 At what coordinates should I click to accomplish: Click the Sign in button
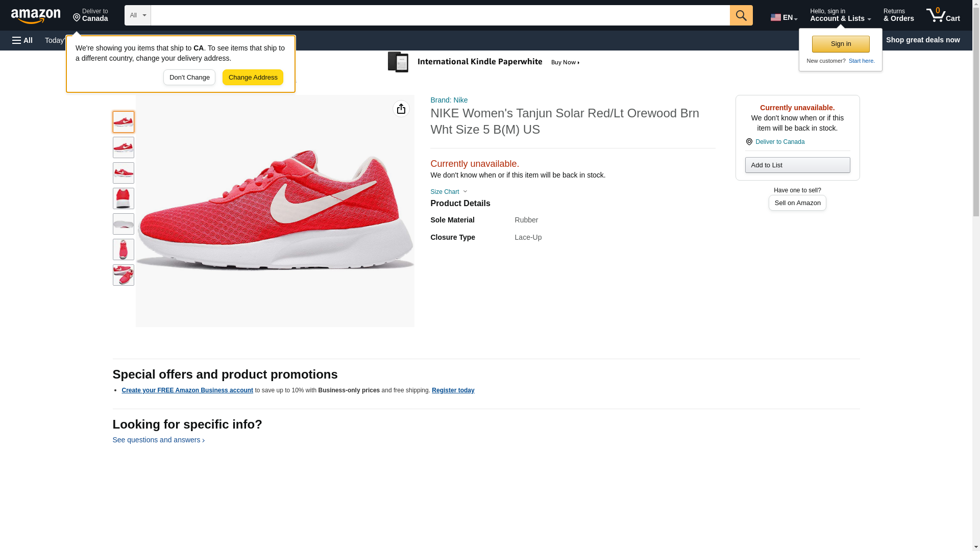840,44
